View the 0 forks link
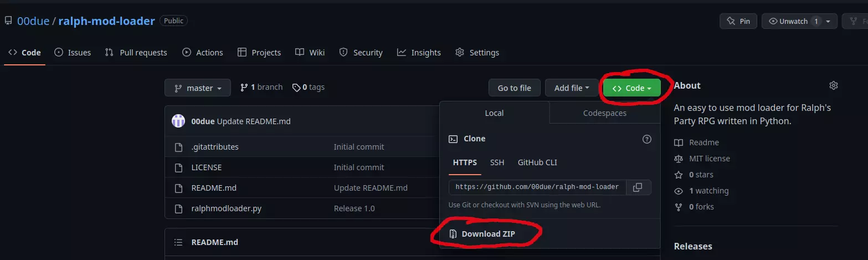This screenshot has height=260, width=868. [694, 207]
